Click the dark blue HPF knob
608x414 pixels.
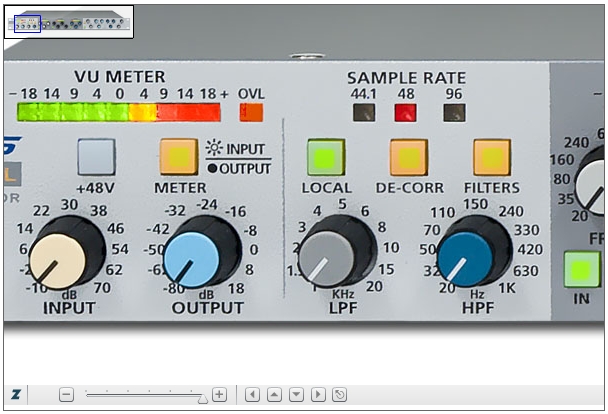point(473,252)
